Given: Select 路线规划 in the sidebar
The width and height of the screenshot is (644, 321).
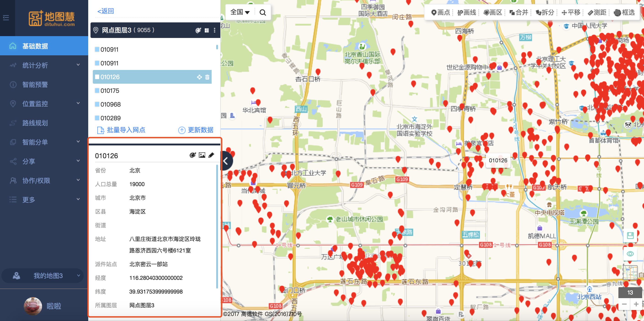Looking at the screenshot, I should click(x=35, y=123).
